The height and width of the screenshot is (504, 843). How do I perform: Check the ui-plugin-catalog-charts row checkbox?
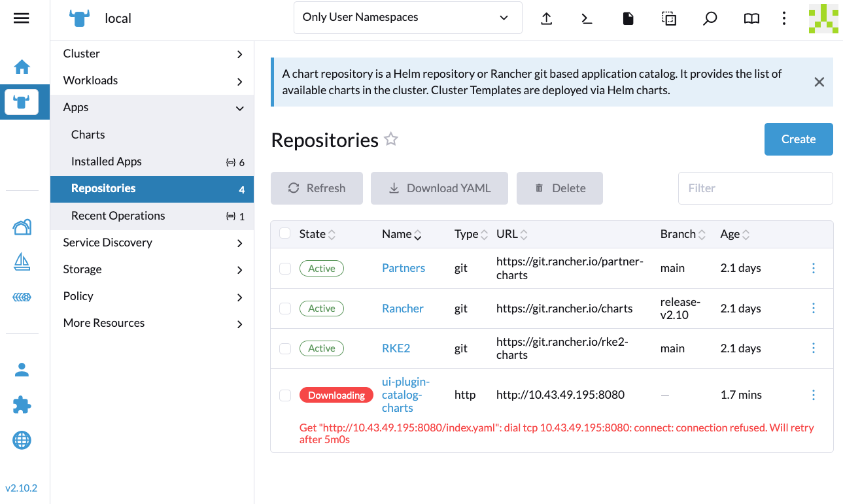(285, 395)
